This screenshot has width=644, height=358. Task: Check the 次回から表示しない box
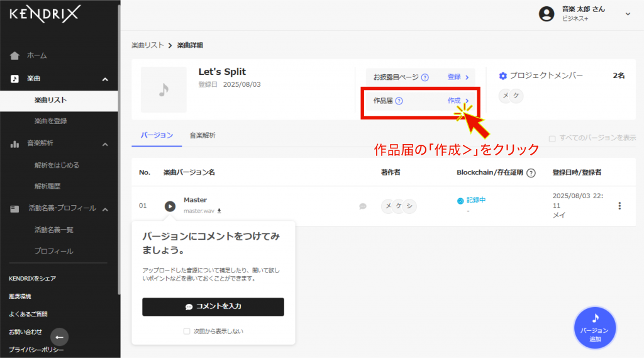186,331
